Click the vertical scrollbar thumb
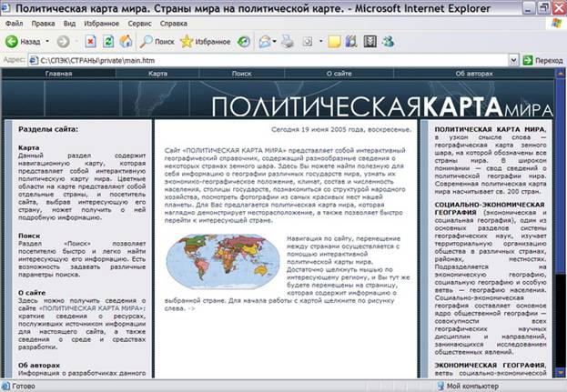Image resolution: width=567 pixels, height=392 pixels. [560, 176]
